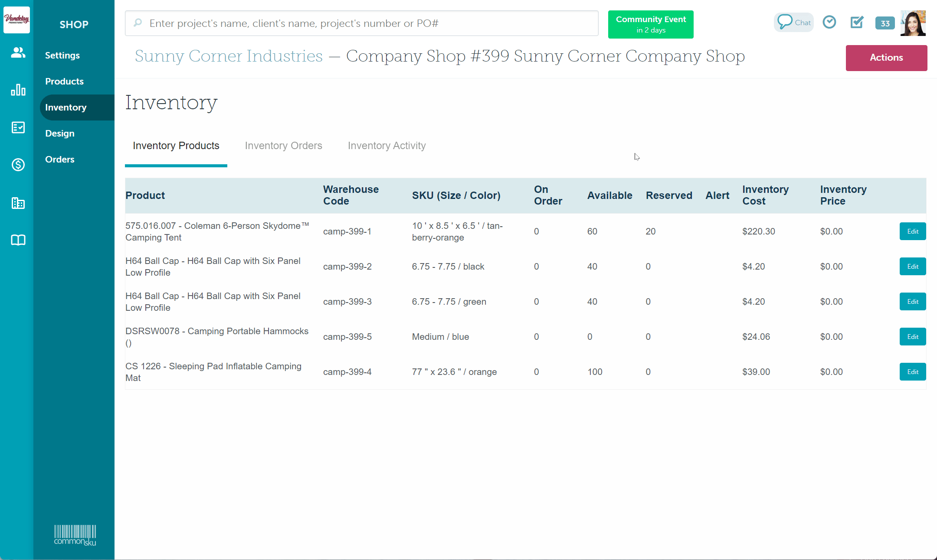Click the building companies icon in sidebar
Screen dimensions: 937x560
18,202
